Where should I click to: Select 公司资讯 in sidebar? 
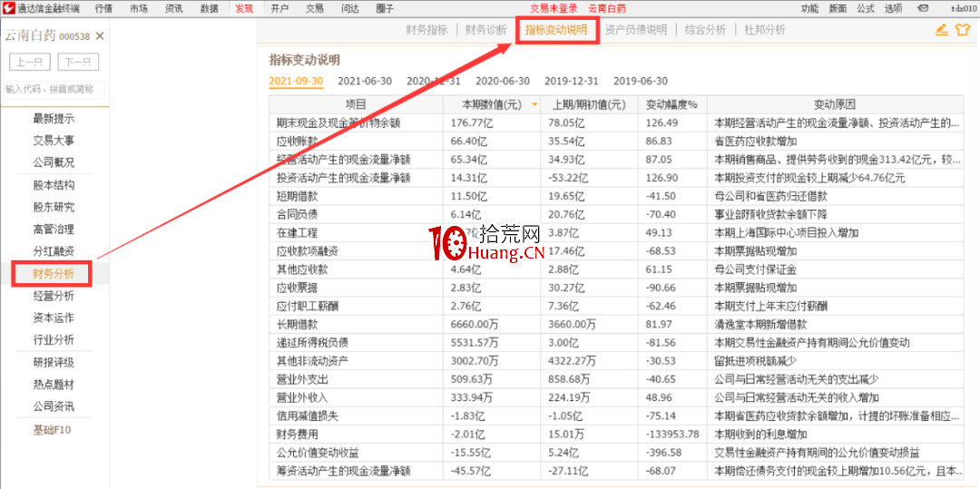tap(54, 406)
